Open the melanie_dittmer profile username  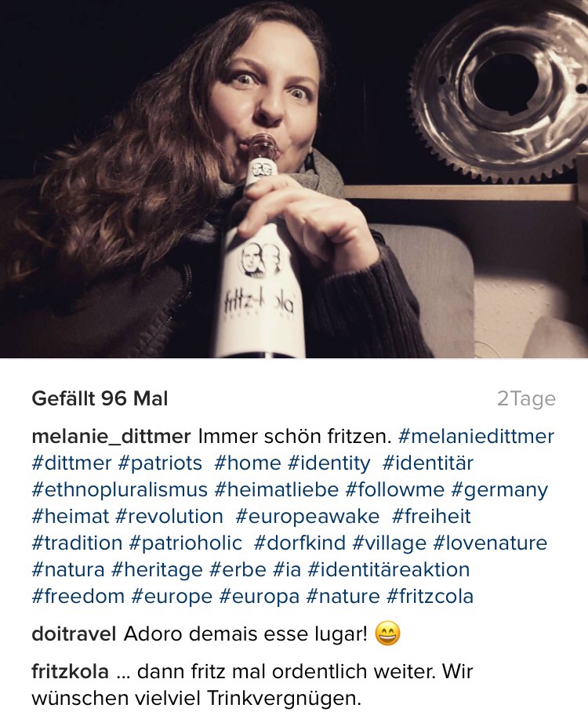tap(111, 437)
